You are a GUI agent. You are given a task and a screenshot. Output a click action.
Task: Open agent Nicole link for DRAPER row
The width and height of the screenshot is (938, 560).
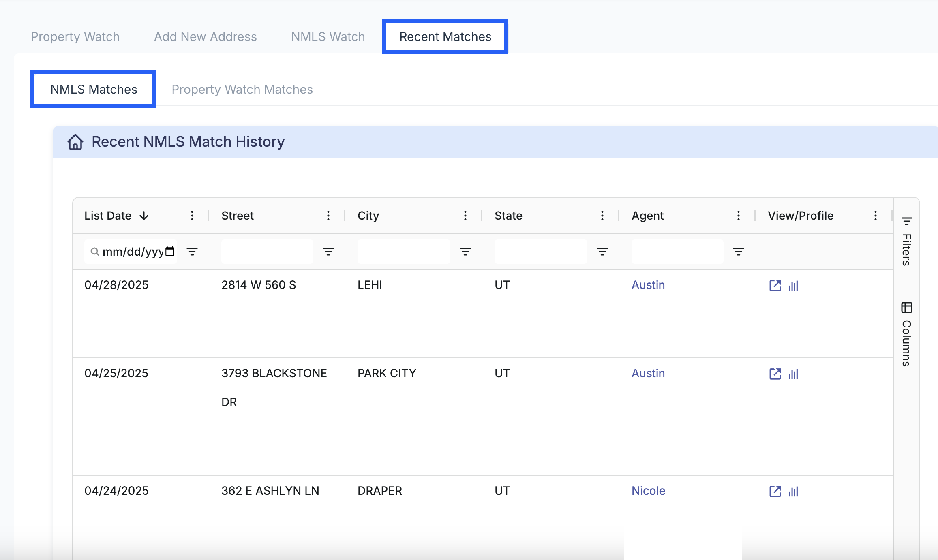649,491
